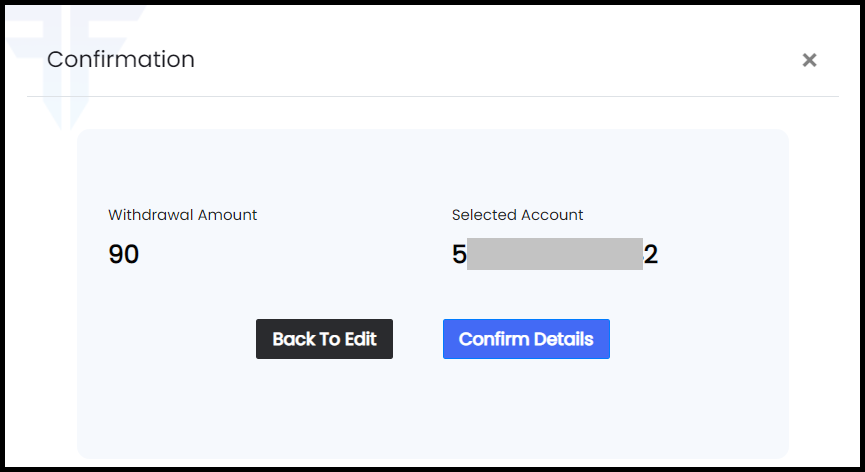865x472 pixels.
Task: Click the Confirmation dialog heading
Action: click(x=121, y=59)
